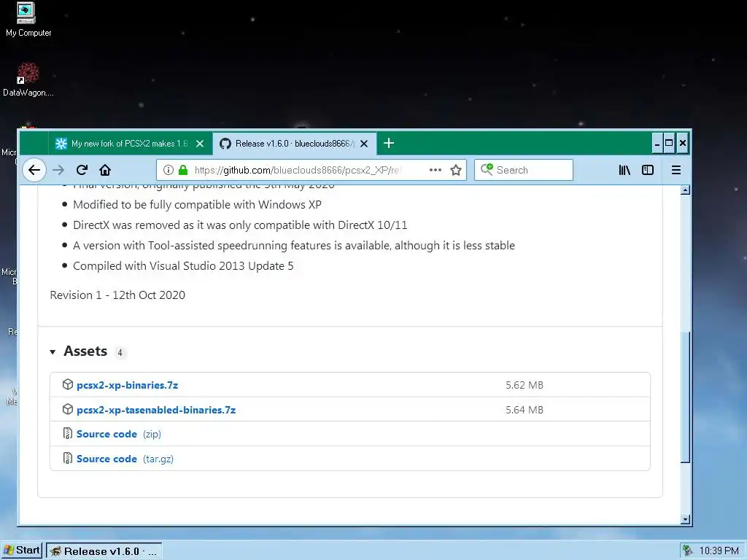Collapse the Assets section triangle
Screen dimensions: 747x560
tap(53, 352)
